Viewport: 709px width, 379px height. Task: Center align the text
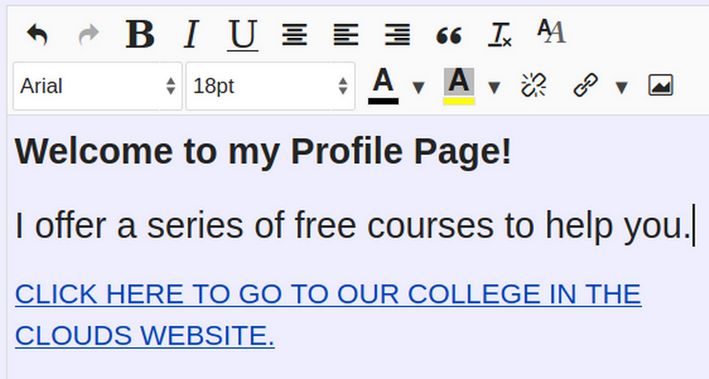294,35
